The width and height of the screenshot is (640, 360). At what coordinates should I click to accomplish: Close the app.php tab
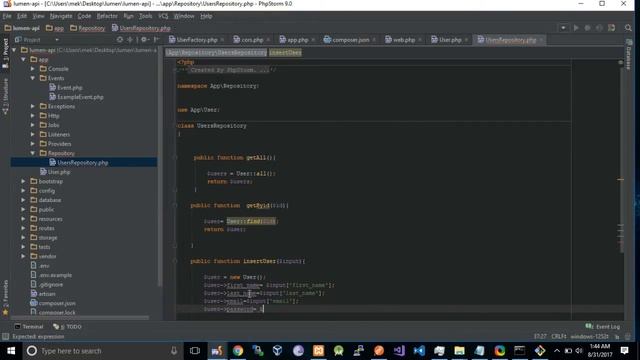click(x=313, y=40)
